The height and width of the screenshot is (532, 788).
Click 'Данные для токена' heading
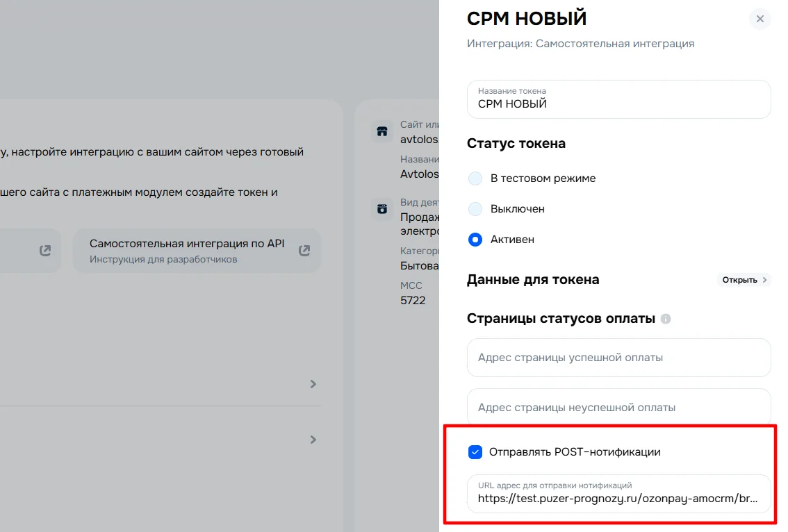(533, 280)
